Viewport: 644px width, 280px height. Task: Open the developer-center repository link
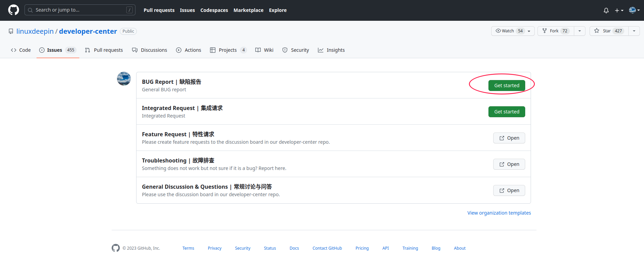click(x=88, y=31)
